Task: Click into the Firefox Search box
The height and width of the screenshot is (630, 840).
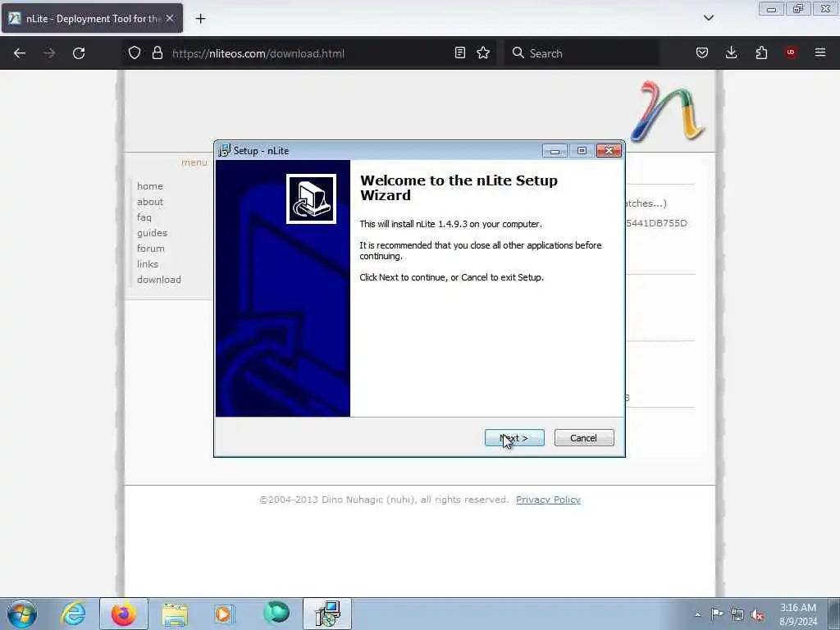Action: (x=582, y=53)
